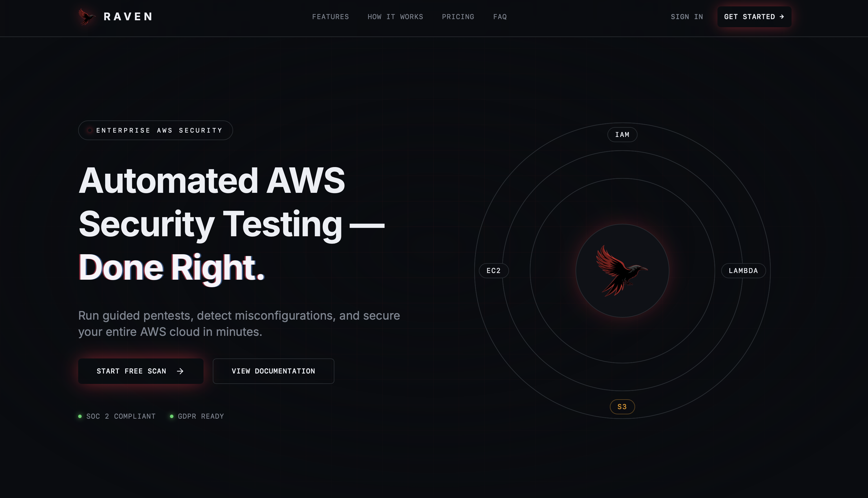This screenshot has width=868, height=498.
Task: Click the Sign In link
Action: (687, 17)
